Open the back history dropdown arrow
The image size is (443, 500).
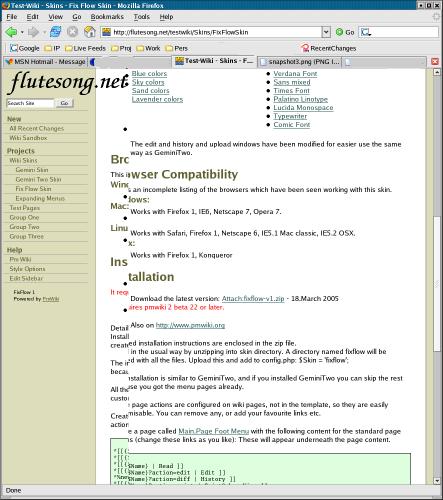click(22, 32)
